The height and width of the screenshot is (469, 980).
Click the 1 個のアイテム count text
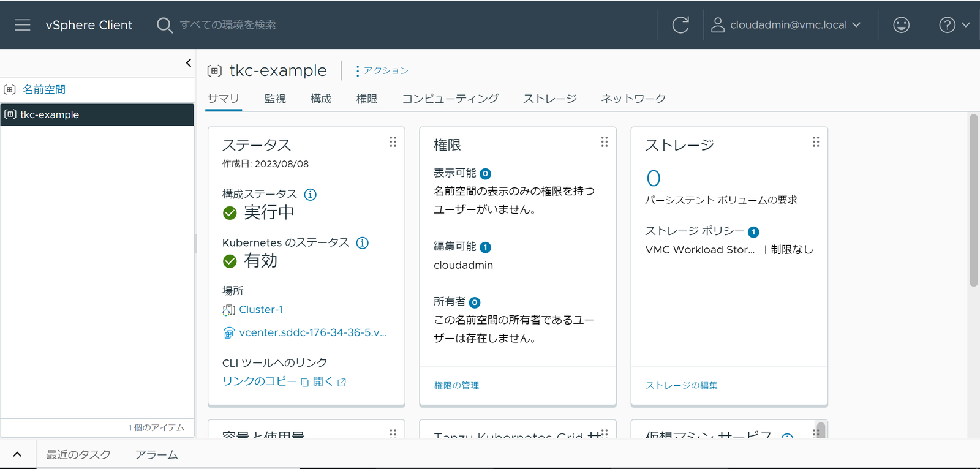coord(156,427)
